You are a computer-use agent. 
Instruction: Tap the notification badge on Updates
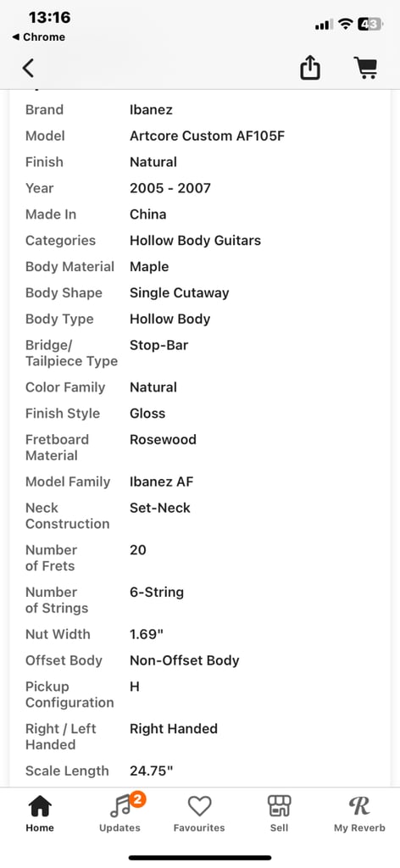coord(137,798)
